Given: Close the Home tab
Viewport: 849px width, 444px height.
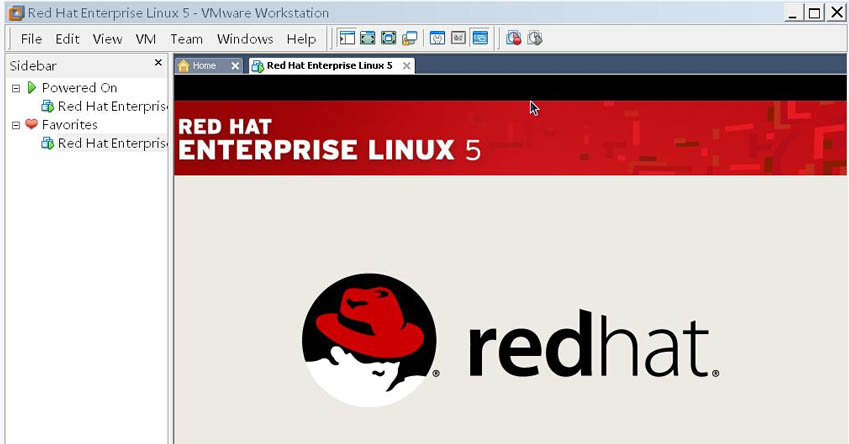Looking at the screenshot, I should [x=235, y=66].
